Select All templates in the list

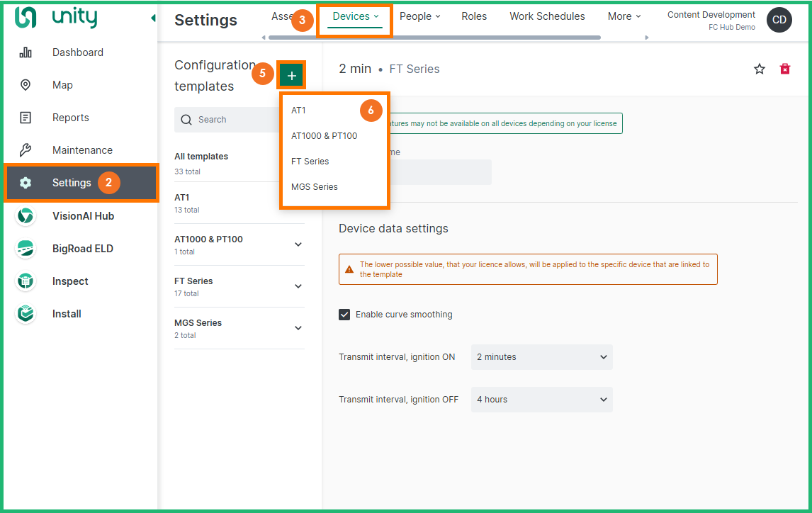[x=201, y=157]
